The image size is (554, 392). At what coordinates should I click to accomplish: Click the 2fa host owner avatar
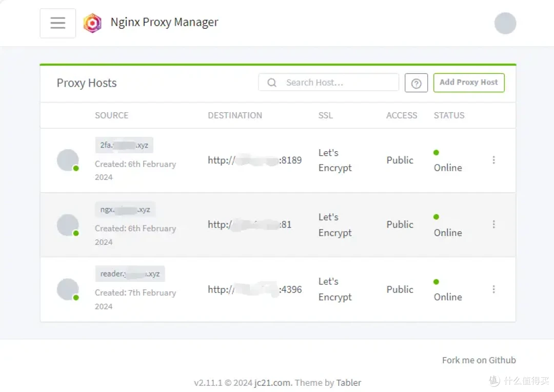point(68,160)
